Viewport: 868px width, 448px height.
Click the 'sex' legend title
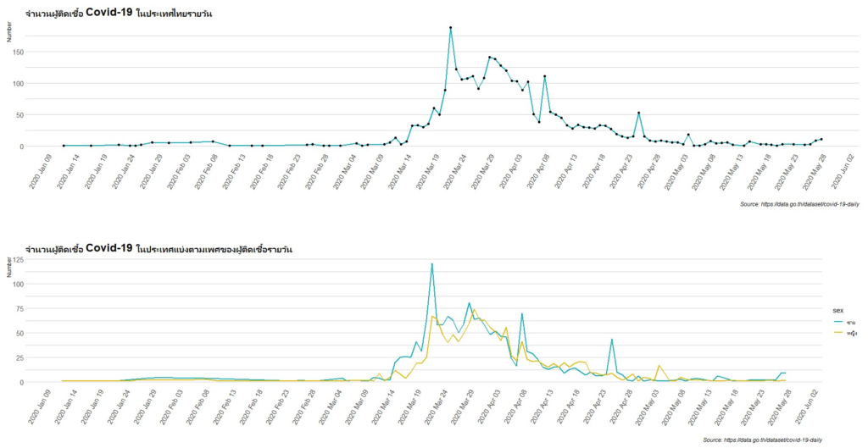click(x=836, y=311)
